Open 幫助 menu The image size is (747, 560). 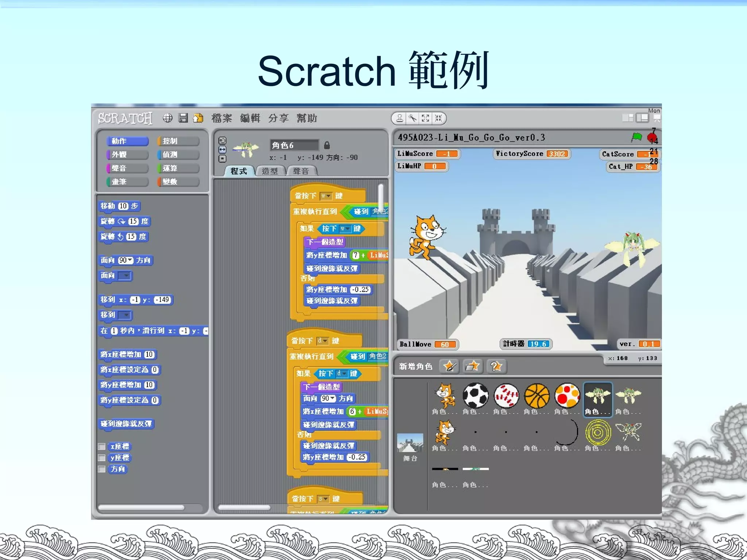point(307,118)
